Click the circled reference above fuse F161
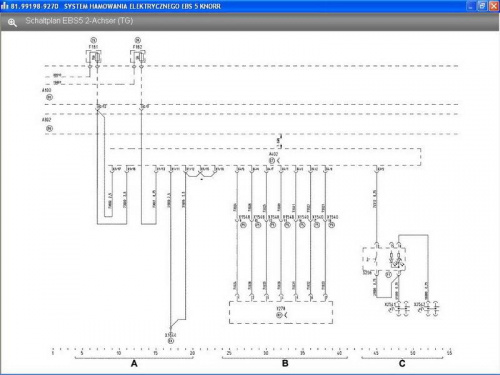500x375 pixels. coord(94,40)
